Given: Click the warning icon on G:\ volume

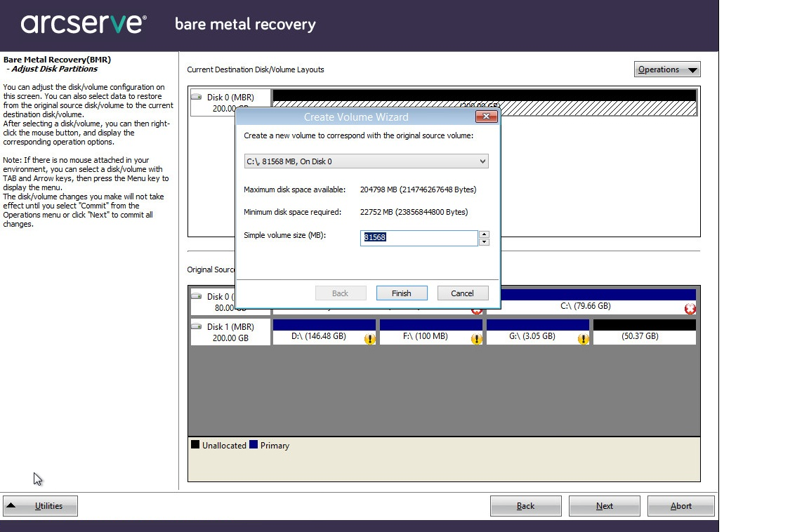Looking at the screenshot, I should click(583, 339).
